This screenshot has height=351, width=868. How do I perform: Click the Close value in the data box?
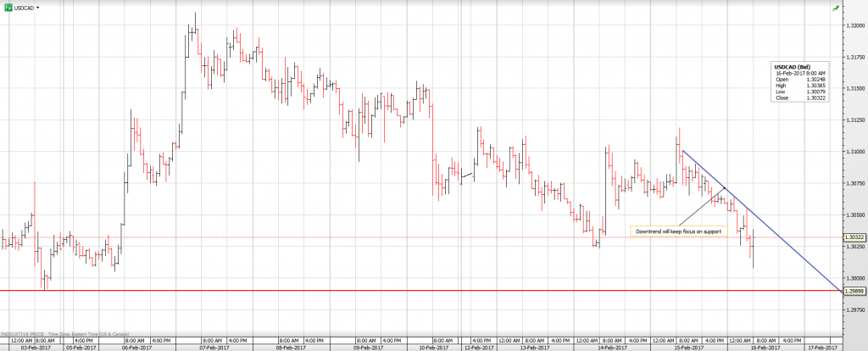click(x=815, y=98)
